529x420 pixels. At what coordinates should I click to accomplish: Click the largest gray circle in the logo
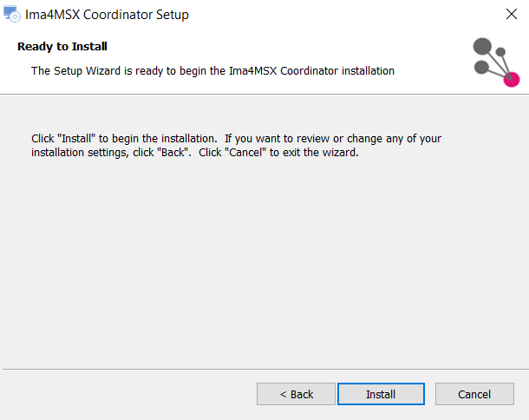[482, 46]
